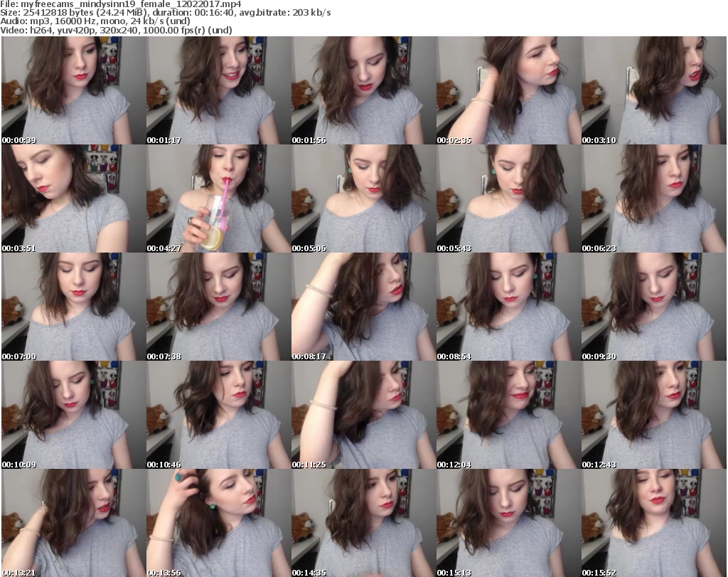
Task: Select the thumbnail stamped 00:02:35
Action: pos(509,90)
